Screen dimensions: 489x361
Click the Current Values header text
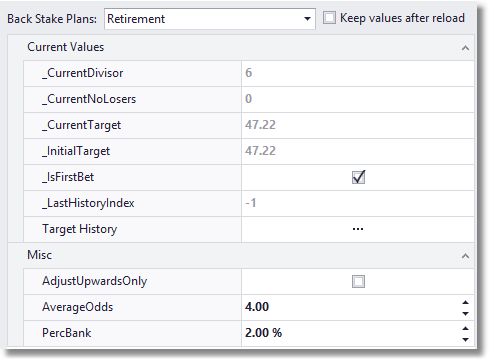[x=66, y=47]
